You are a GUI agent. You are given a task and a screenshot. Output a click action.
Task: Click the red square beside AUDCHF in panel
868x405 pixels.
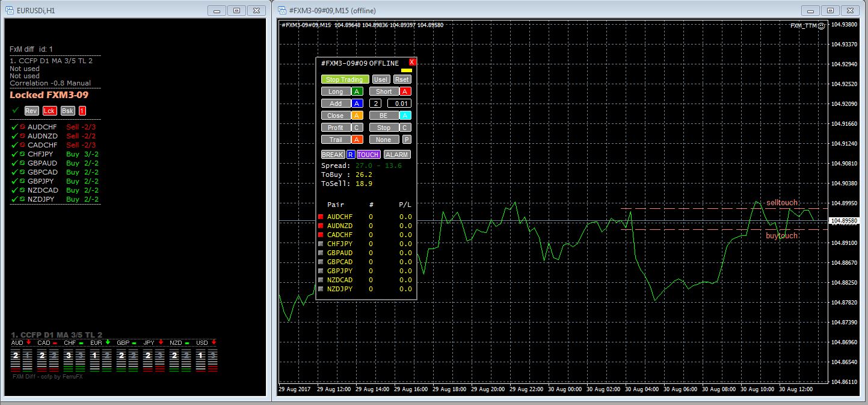(x=321, y=217)
